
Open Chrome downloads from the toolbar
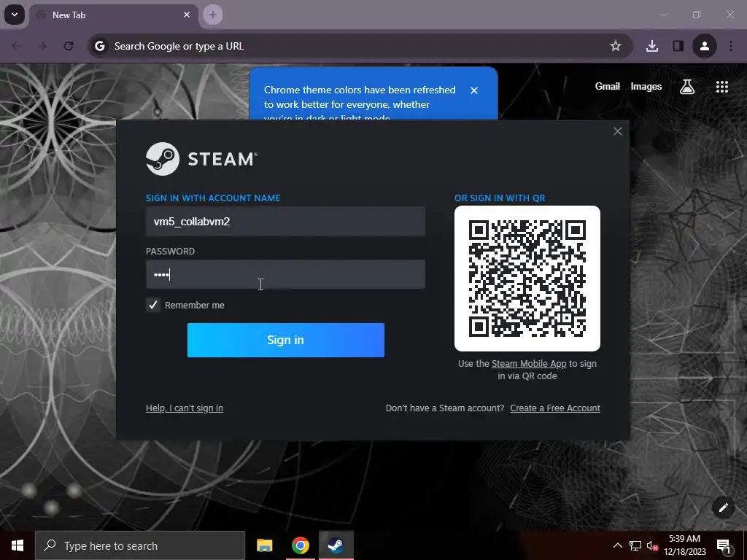pos(652,46)
